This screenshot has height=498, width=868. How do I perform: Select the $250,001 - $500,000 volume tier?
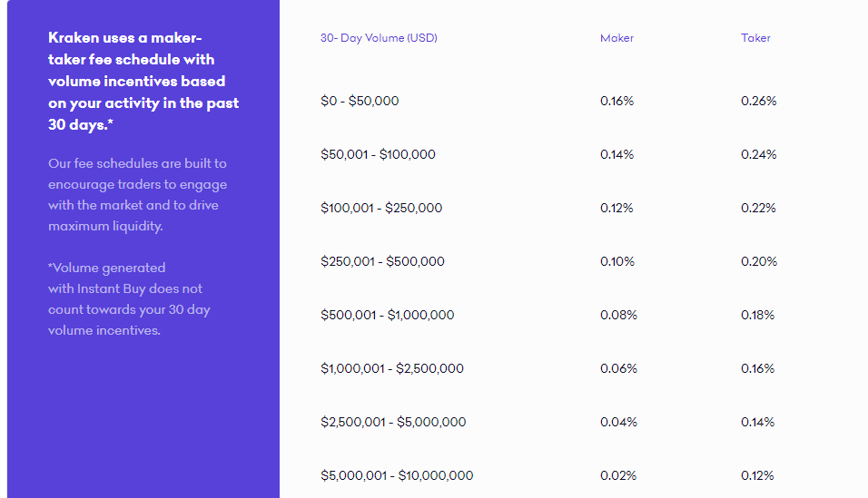click(x=382, y=261)
